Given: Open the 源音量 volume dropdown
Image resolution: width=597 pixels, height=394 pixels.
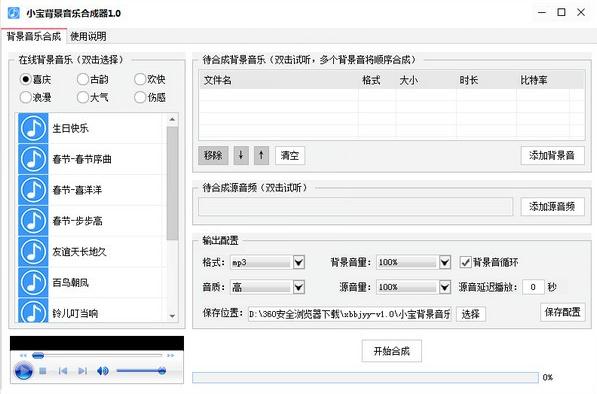Looking at the screenshot, I should coord(445,287).
